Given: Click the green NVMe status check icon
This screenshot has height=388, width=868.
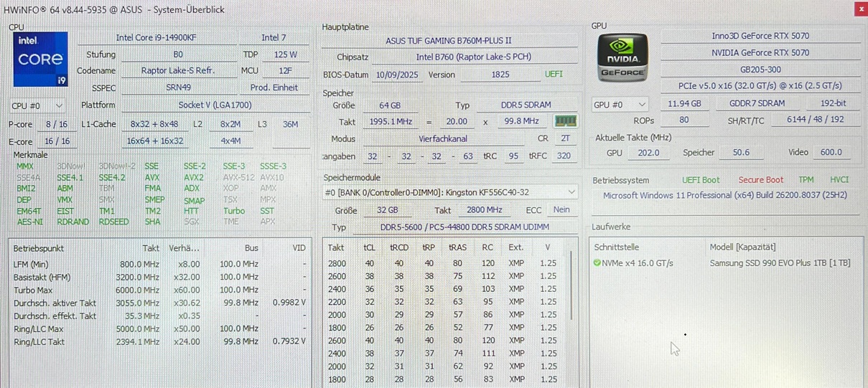Looking at the screenshot, I should (597, 263).
